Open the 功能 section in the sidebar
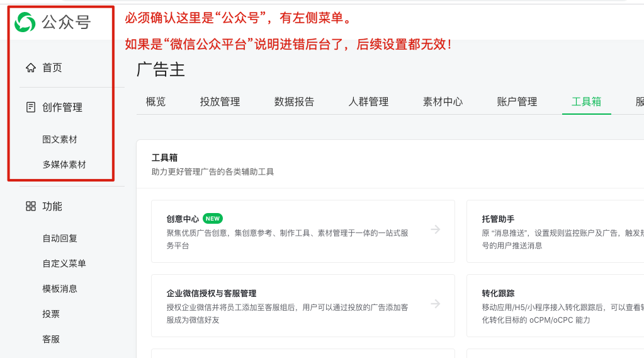The height and width of the screenshot is (358, 644). tap(52, 206)
